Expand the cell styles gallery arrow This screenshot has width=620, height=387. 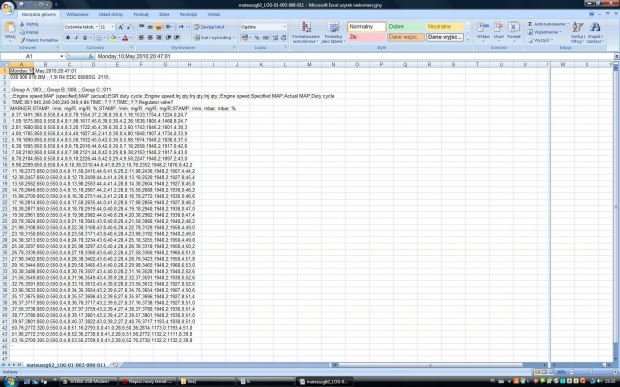tap(468, 40)
